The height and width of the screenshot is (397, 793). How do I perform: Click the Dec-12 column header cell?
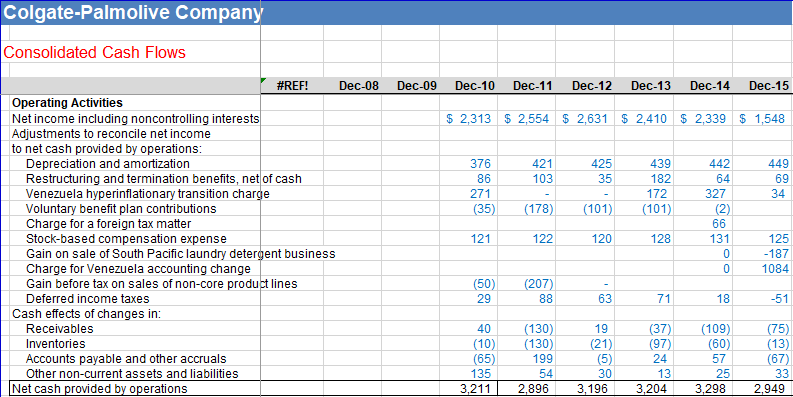coord(585,85)
